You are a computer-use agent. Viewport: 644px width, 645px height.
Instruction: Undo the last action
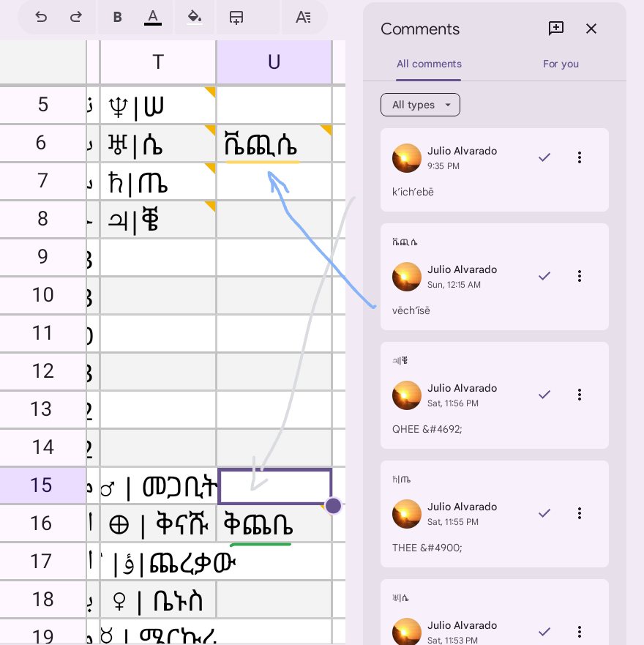pos(41,18)
